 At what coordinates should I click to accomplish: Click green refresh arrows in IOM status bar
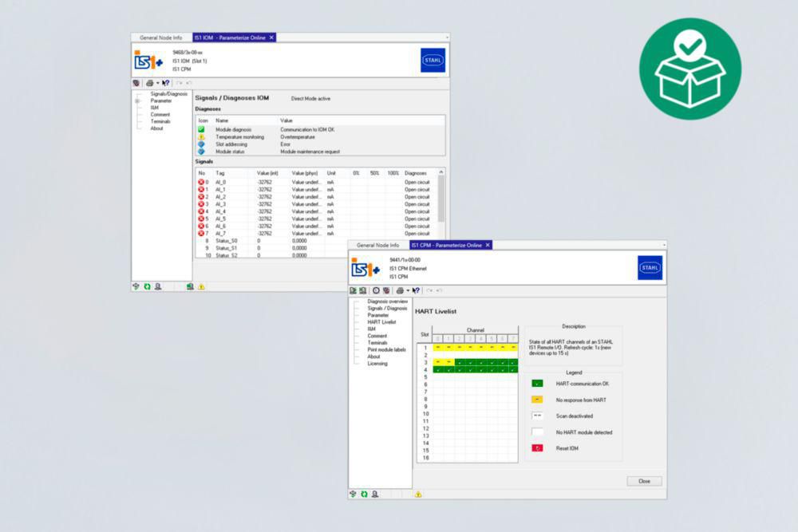coord(147,286)
